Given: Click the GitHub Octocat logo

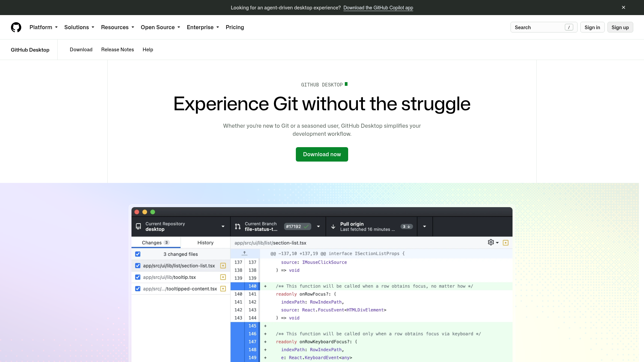Looking at the screenshot, I should [x=16, y=27].
